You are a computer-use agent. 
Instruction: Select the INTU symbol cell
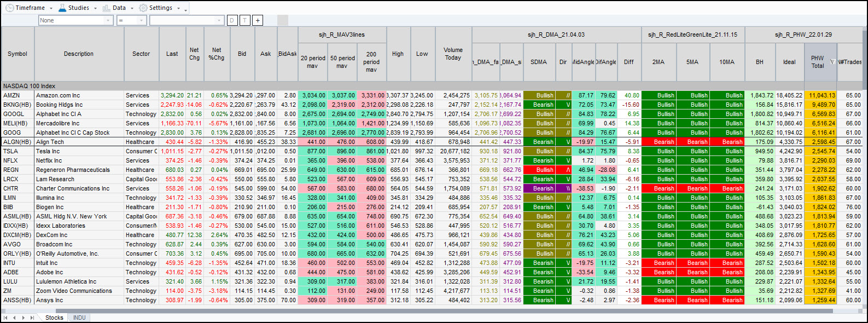18,263
